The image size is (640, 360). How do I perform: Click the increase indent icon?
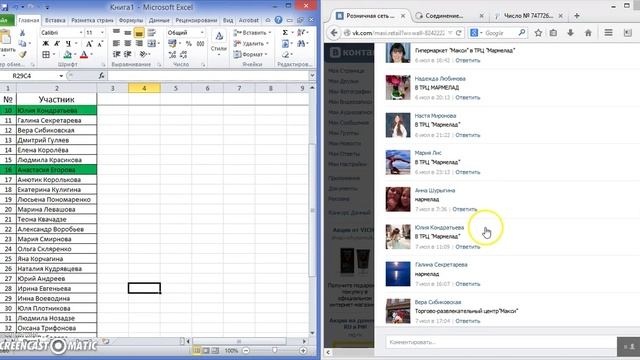tap(127, 54)
